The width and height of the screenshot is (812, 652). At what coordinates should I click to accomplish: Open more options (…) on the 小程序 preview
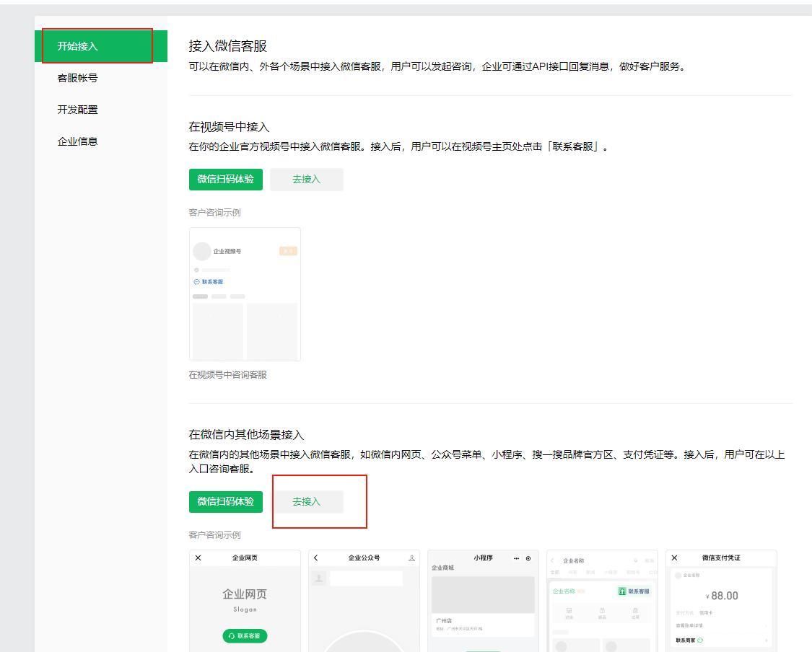tap(516, 558)
